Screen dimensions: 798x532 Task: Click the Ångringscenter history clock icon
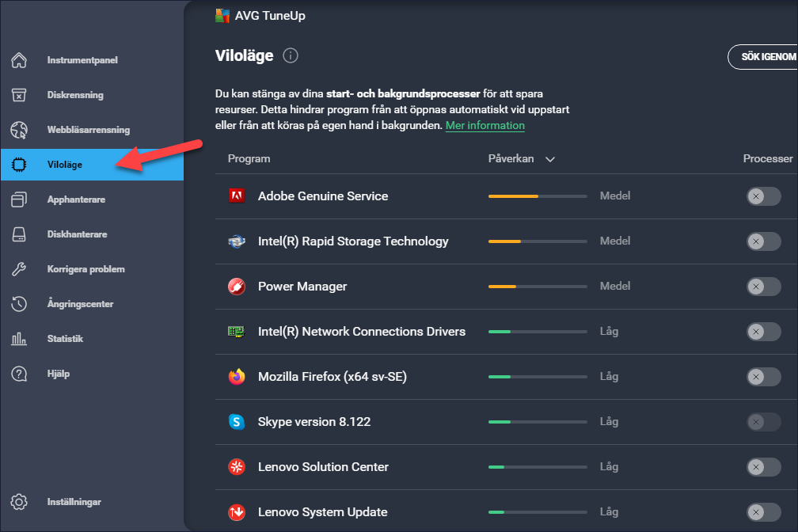point(19,304)
